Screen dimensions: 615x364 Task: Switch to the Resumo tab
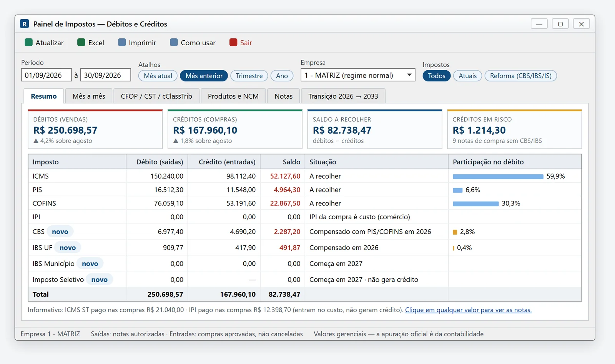(44, 96)
